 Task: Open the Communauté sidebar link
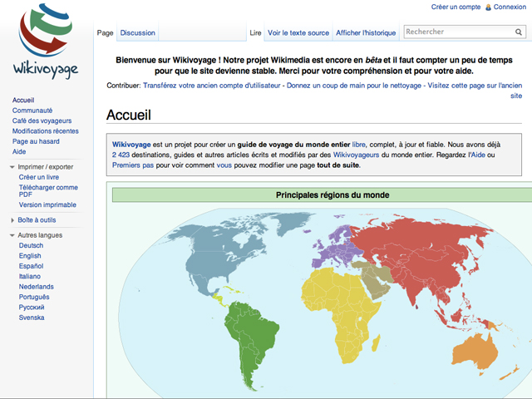pyautogui.click(x=32, y=111)
